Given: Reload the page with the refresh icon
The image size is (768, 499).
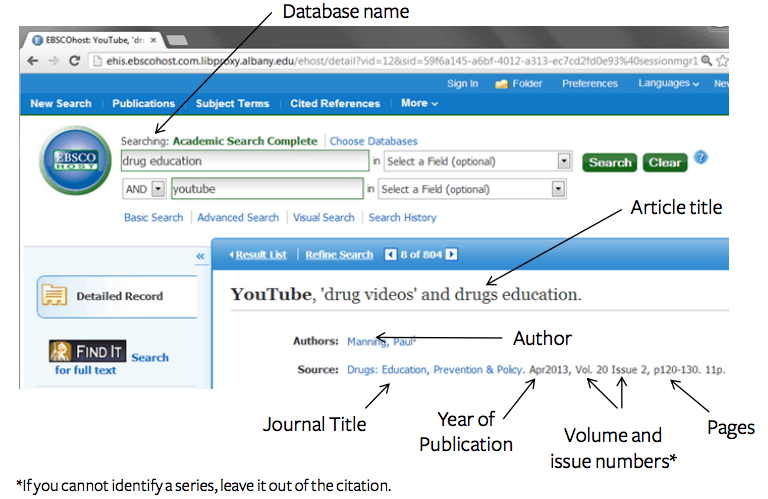Looking at the screenshot, I should (74, 61).
